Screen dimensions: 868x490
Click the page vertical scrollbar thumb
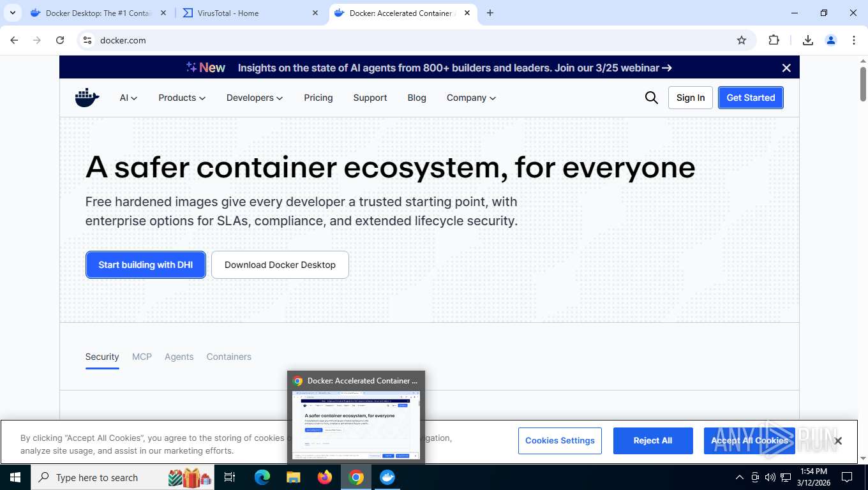863,84
